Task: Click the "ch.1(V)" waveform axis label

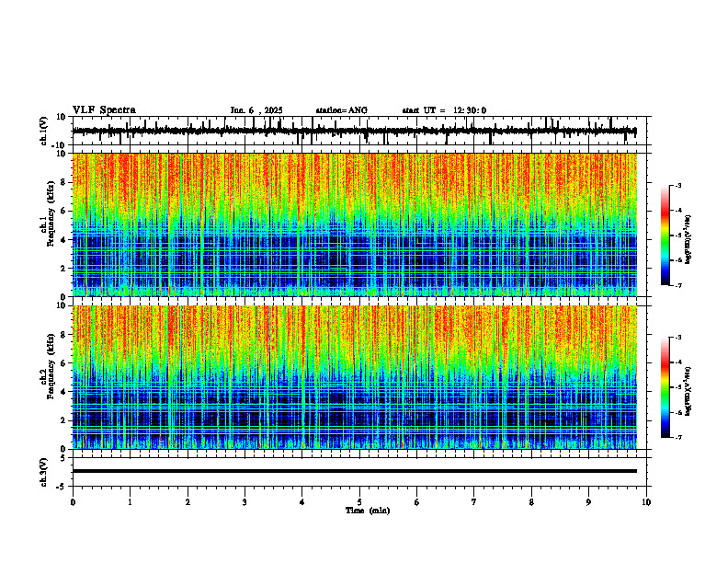Action: click(44, 131)
